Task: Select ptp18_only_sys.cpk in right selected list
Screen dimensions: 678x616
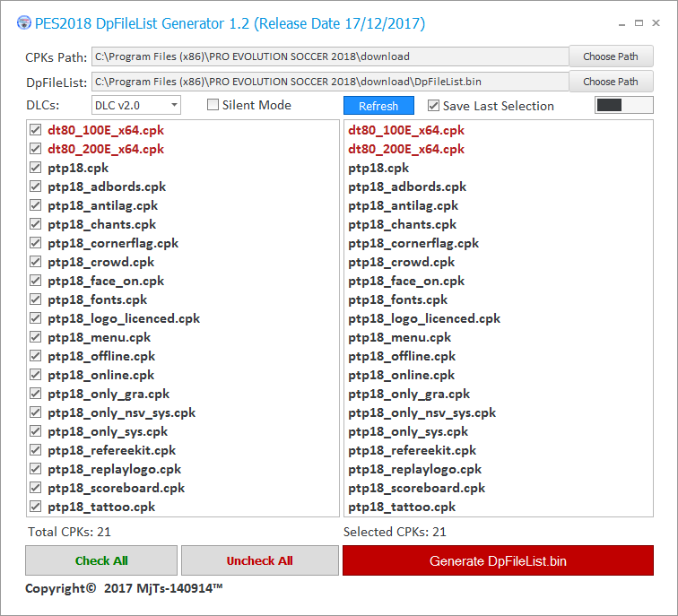Action: [x=408, y=431]
